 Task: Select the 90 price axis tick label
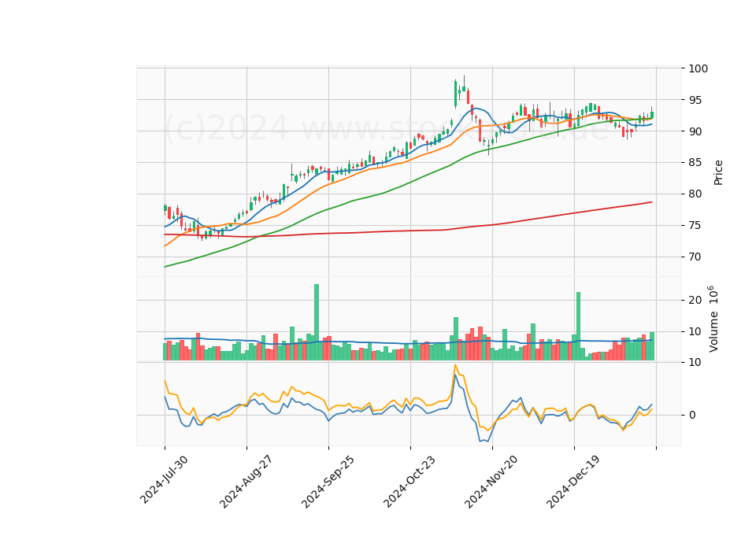pos(695,131)
